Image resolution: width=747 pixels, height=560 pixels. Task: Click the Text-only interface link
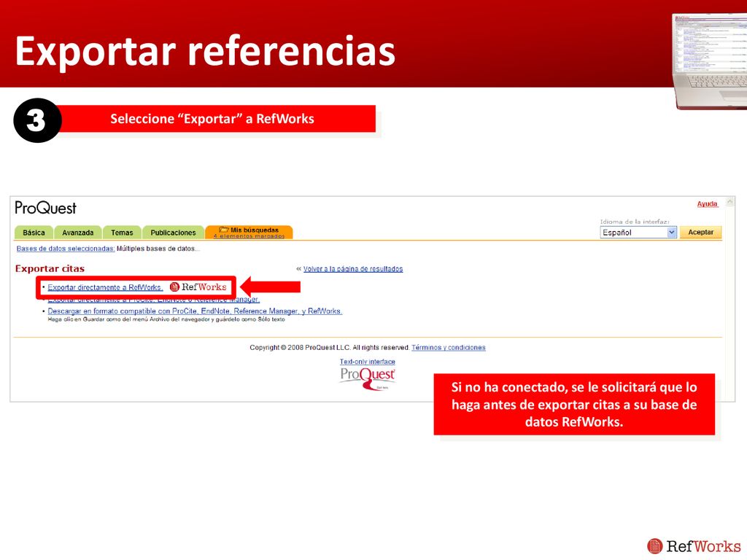(x=368, y=362)
